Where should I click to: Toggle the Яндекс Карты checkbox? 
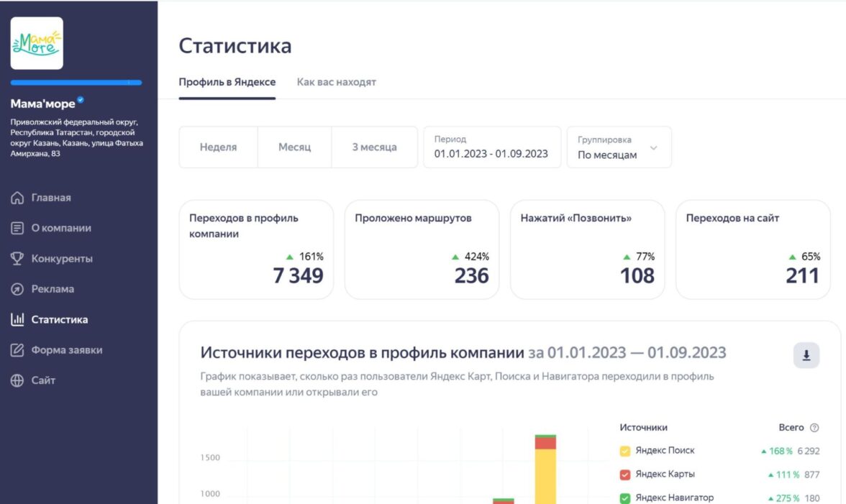click(x=624, y=475)
